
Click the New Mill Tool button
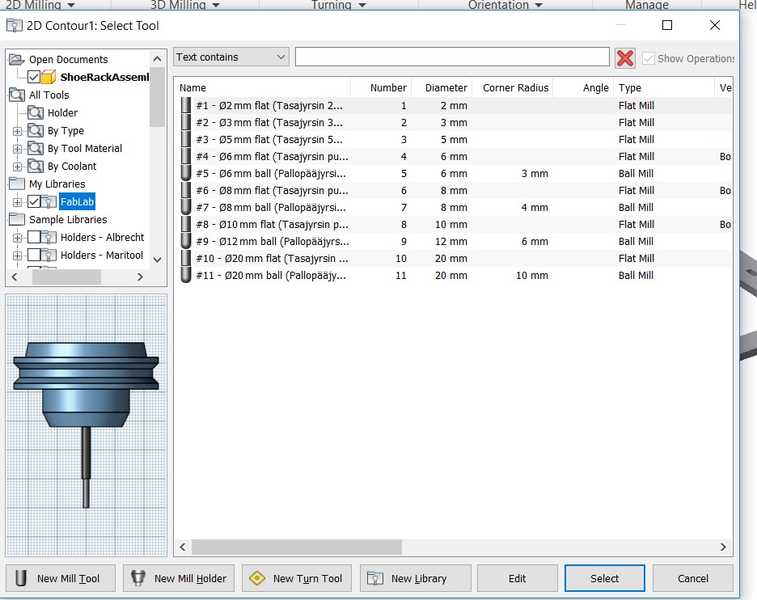60,578
